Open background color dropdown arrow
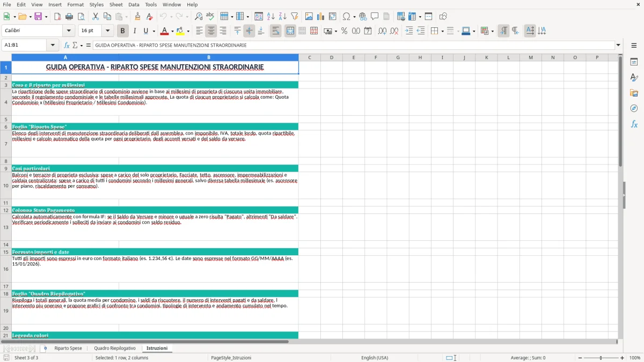Screen dimensions: 644x362 (x=188, y=31)
